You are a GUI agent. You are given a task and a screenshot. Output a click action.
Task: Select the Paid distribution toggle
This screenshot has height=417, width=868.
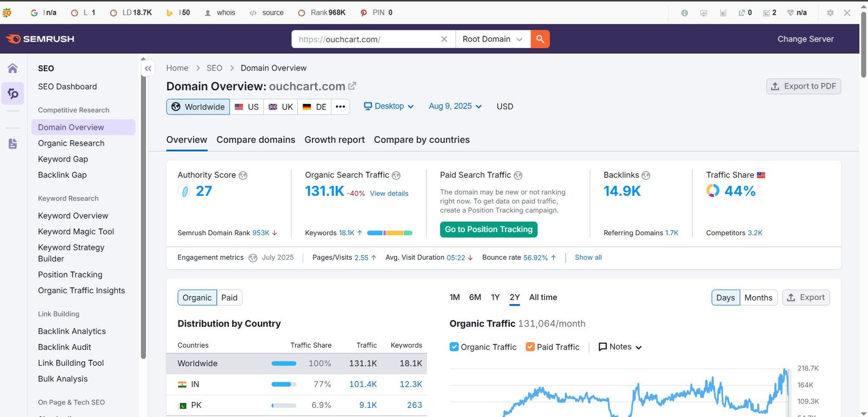pos(229,298)
